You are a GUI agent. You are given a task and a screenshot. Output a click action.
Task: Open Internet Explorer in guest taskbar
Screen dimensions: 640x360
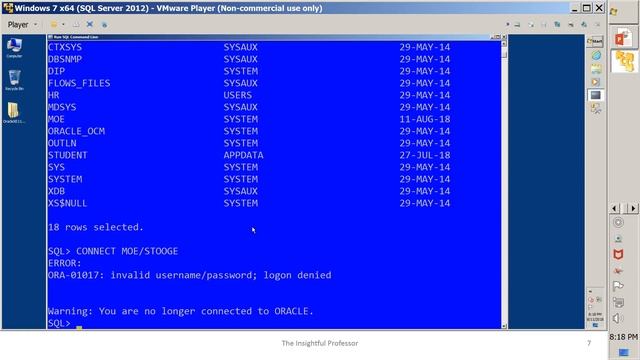[x=596, y=56]
